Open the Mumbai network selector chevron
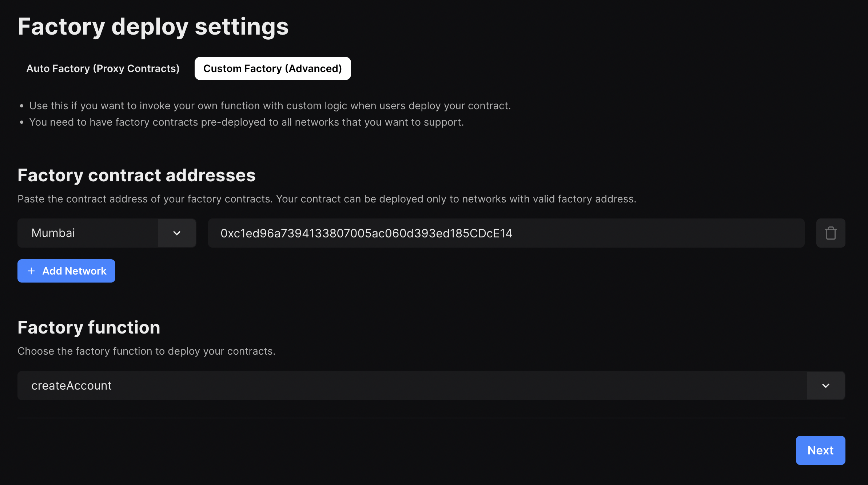This screenshot has width=868, height=485. 177,233
